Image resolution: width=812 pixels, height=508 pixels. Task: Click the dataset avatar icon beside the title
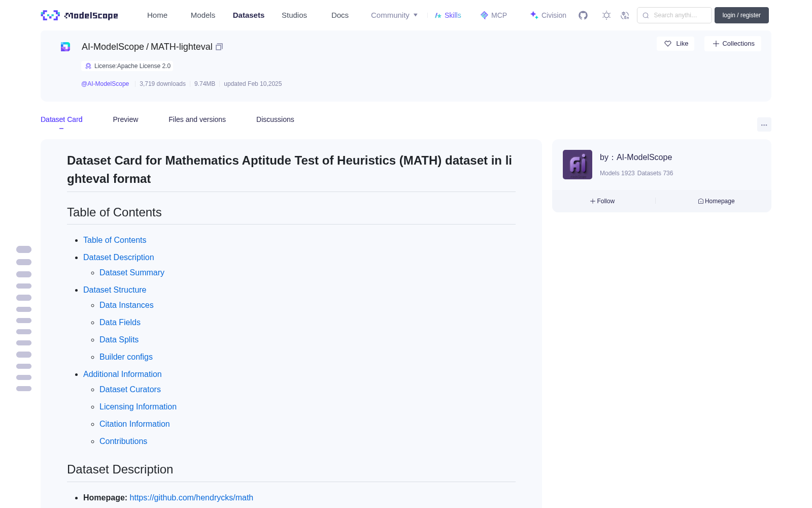[65, 47]
